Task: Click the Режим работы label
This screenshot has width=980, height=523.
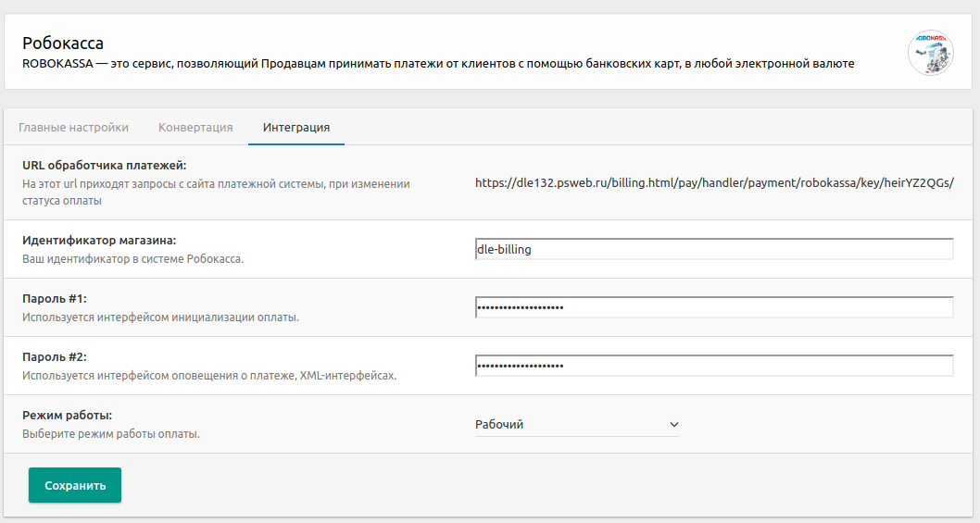Action: coord(68,415)
